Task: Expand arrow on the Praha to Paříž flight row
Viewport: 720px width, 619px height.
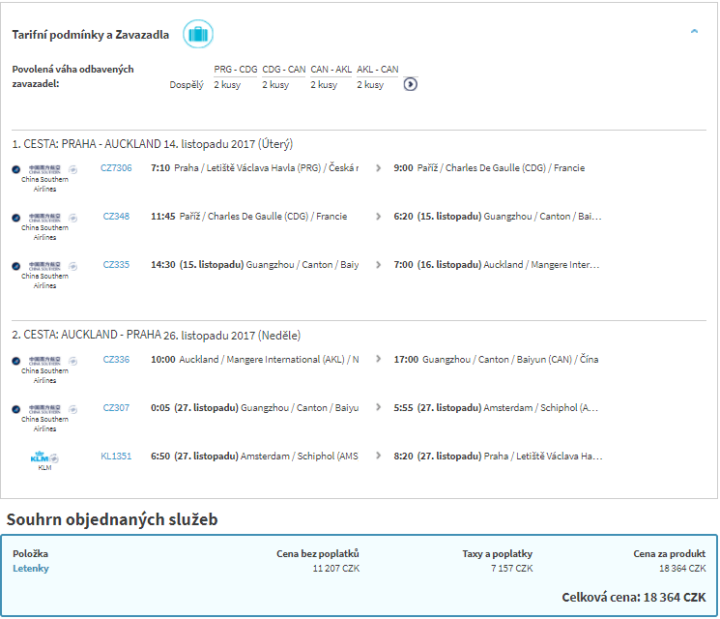Action: pos(378,168)
